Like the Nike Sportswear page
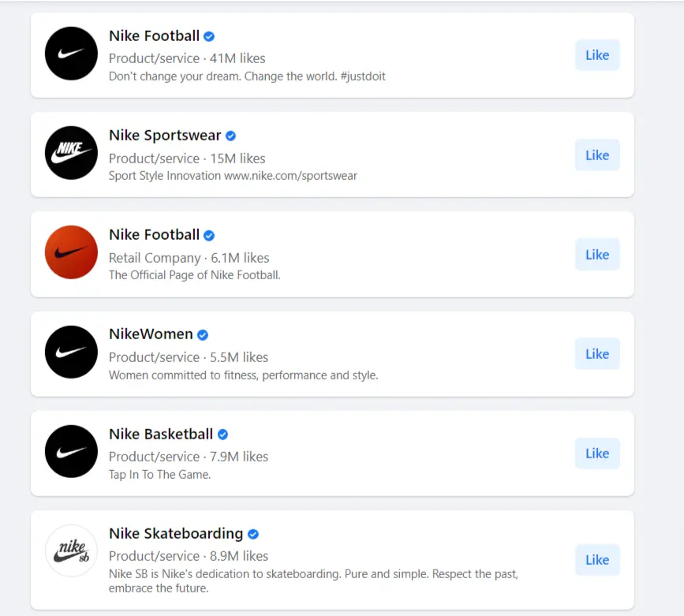The height and width of the screenshot is (616, 684). (x=597, y=155)
